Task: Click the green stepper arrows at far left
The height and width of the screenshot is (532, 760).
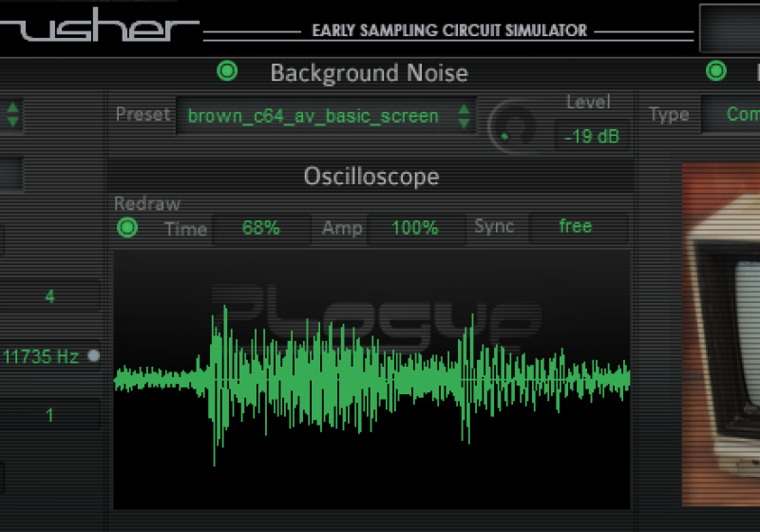Action: pos(12,115)
